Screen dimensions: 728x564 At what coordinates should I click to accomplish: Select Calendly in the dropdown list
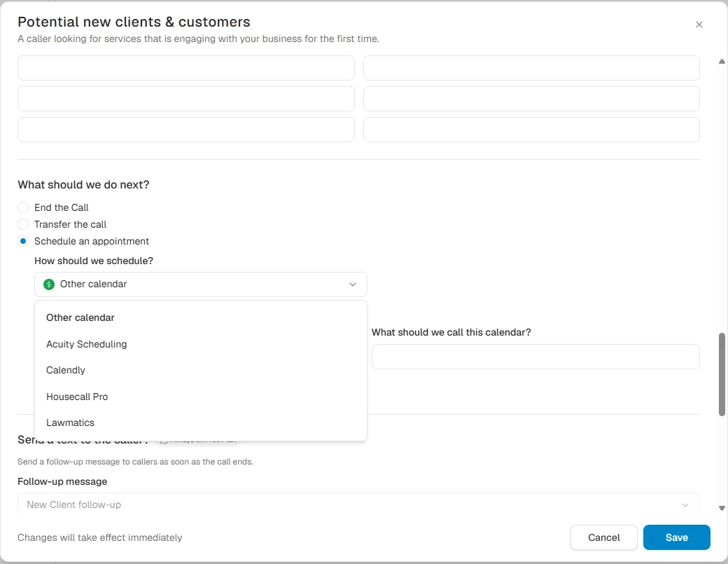coord(201,370)
